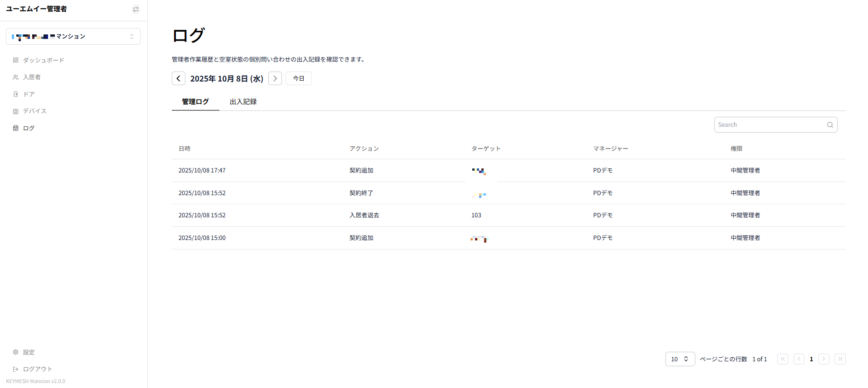Image resolution: width=868 pixels, height=388 pixels.
Task: Click the switch-account icon beside ユーエムイー管理者
Action: coord(136,10)
